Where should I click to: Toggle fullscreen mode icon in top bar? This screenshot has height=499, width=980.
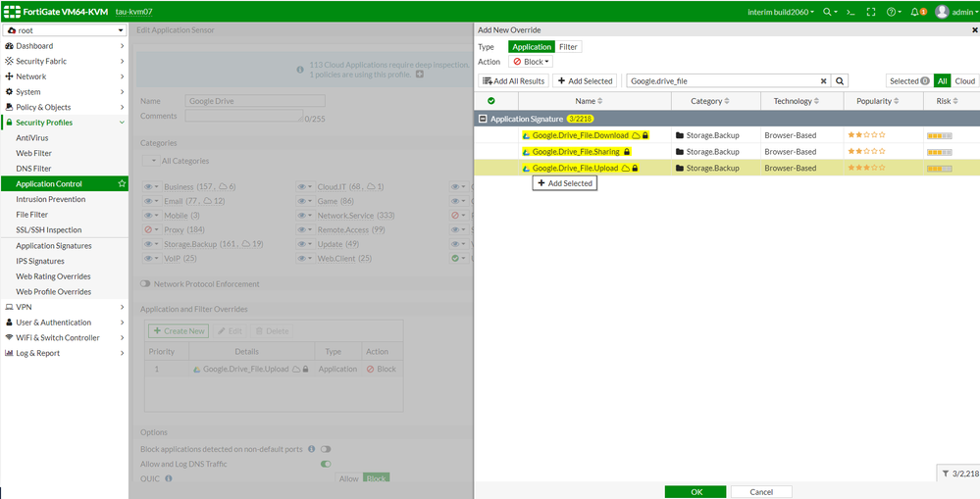click(871, 12)
